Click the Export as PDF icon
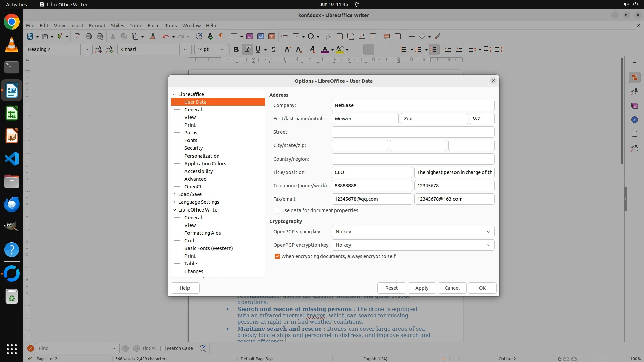The height and width of the screenshot is (362, 644). (77, 36)
